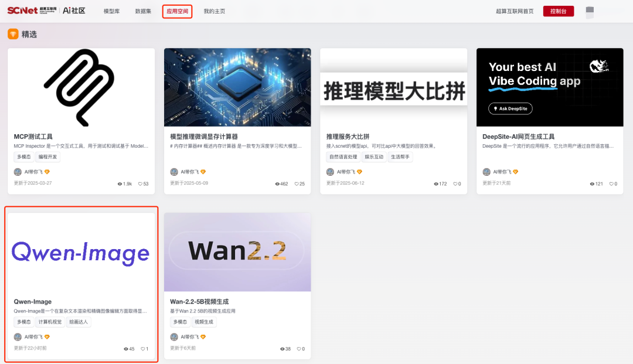Click verified badge beside author on MCP card

pyautogui.click(x=47, y=172)
